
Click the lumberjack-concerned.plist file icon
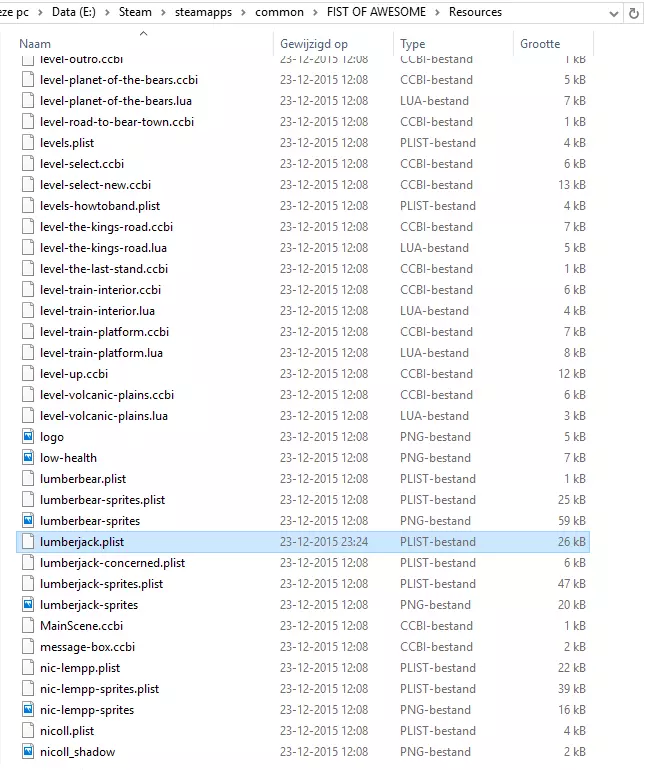click(28, 563)
